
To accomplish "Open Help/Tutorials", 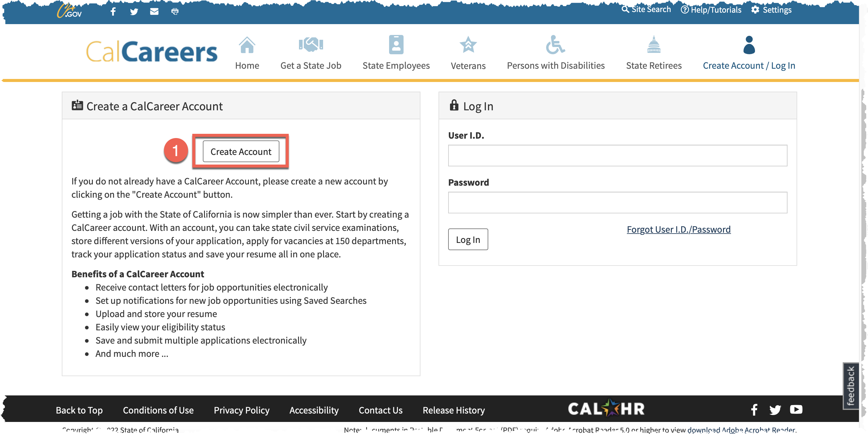I will [x=711, y=10].
